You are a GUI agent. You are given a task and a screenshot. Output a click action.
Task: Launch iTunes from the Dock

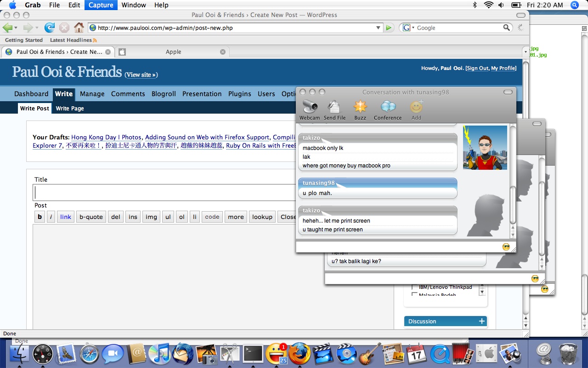pos(160,354)
